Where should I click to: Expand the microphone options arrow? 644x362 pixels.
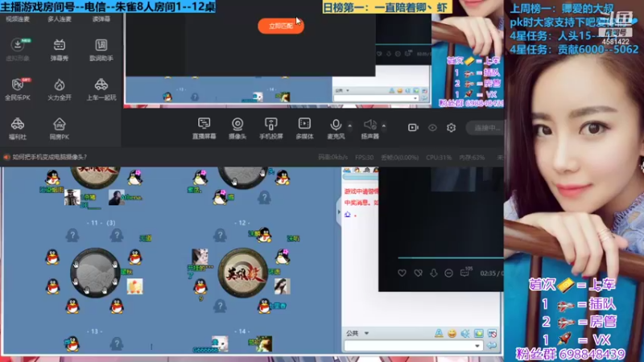click(x=350, y=125)
